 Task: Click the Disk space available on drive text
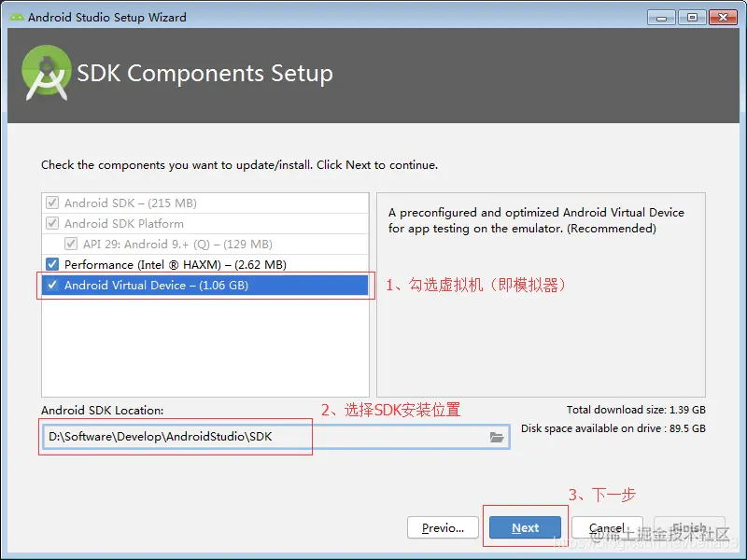(x=613, y=428)
